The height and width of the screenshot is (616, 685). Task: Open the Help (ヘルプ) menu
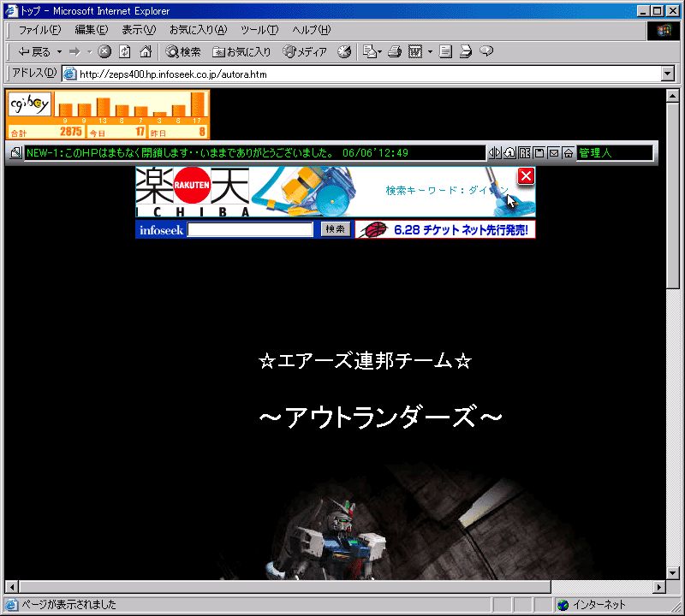(312, 30)
